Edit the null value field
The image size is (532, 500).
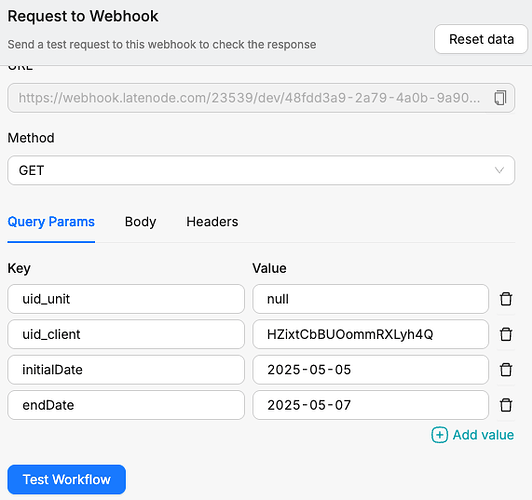pyautogui.click(x=370, y=299)
